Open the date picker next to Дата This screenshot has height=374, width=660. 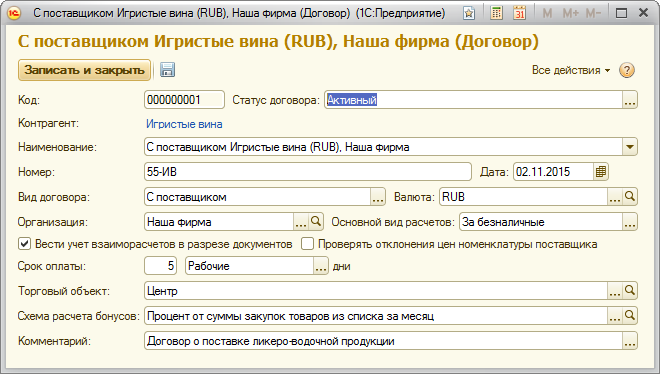point(601,172)
